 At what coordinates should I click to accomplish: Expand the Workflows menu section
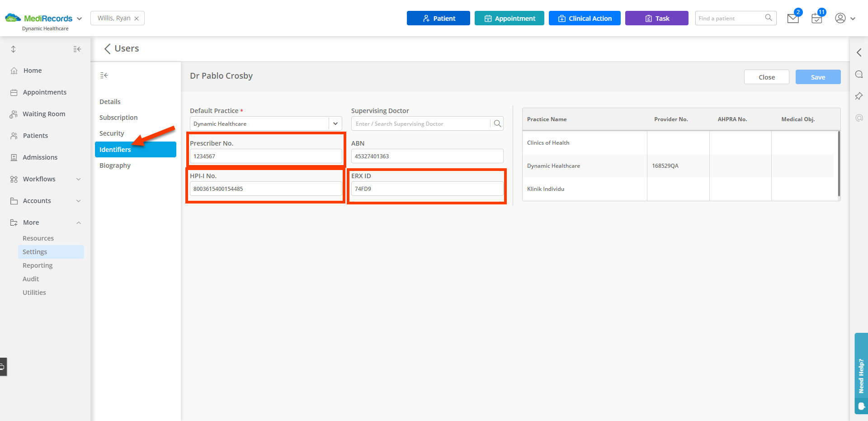pyautogui.click(x=79, y=179)
